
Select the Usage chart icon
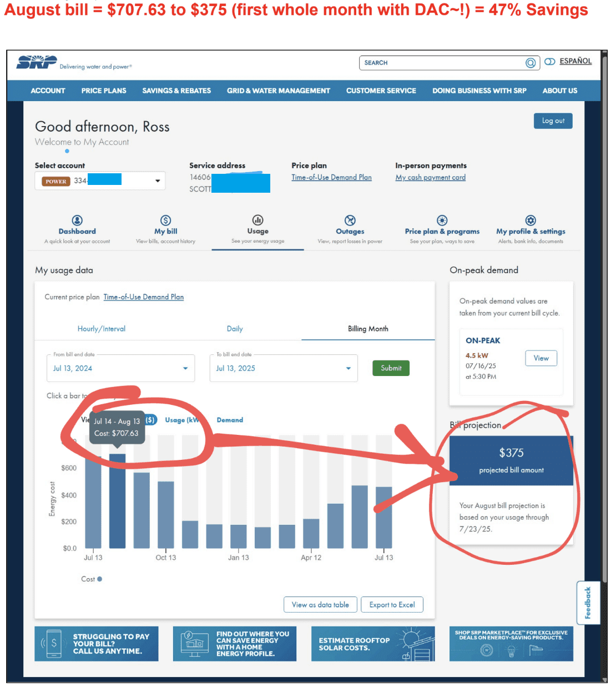257,220
